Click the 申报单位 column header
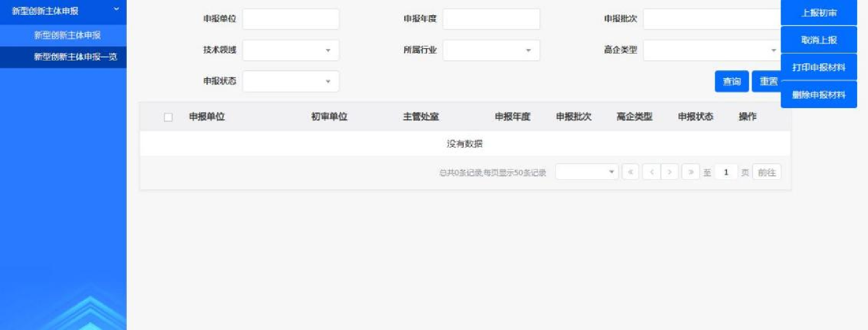 tap(207, 117)
